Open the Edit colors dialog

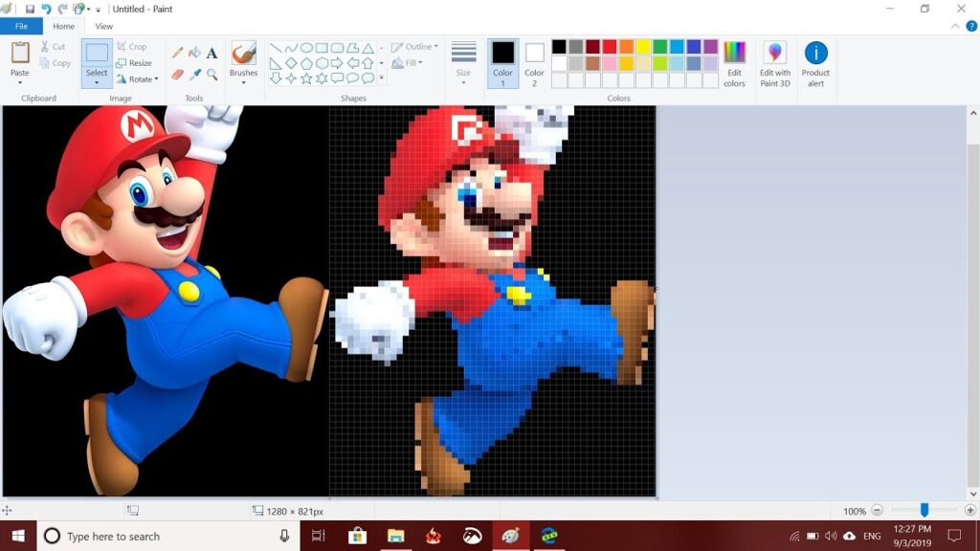point(734,63)
